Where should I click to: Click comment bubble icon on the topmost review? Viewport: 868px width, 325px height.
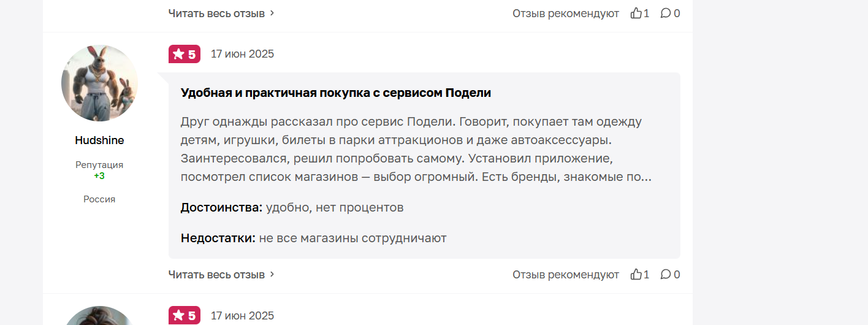[x=666, y=13]
